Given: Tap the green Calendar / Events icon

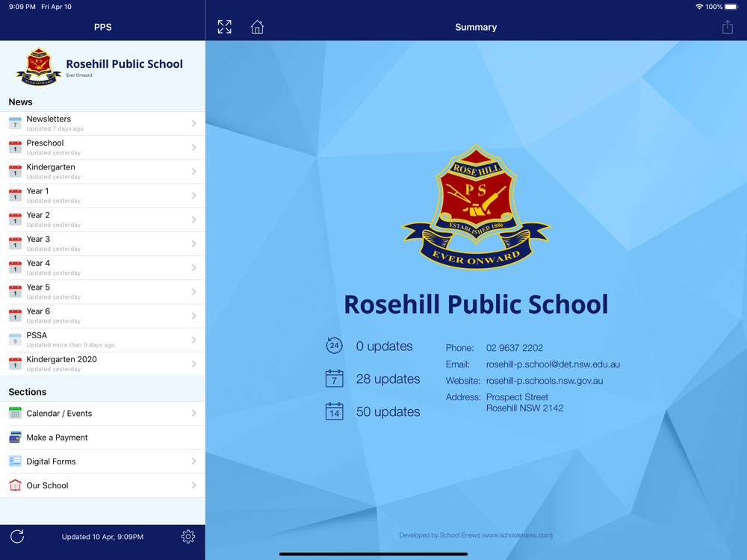Looking at the screenshot, I should click(15, 413).
